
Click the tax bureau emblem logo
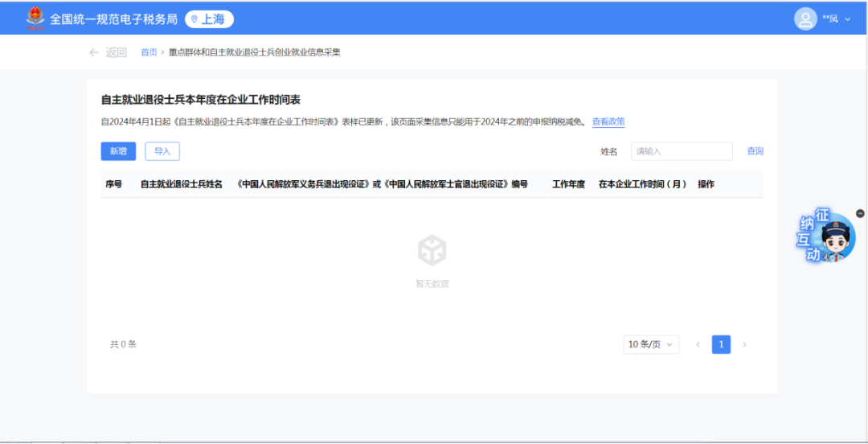36,18
